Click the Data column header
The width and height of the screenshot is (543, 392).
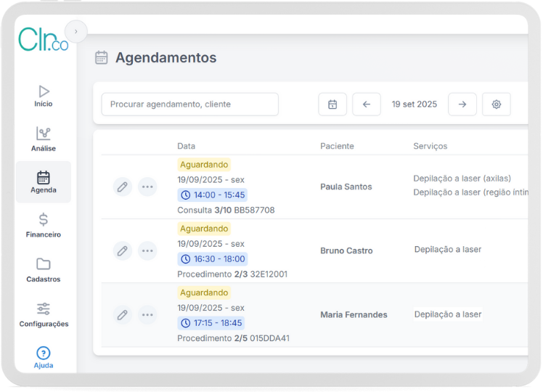[x=187, y=146]
